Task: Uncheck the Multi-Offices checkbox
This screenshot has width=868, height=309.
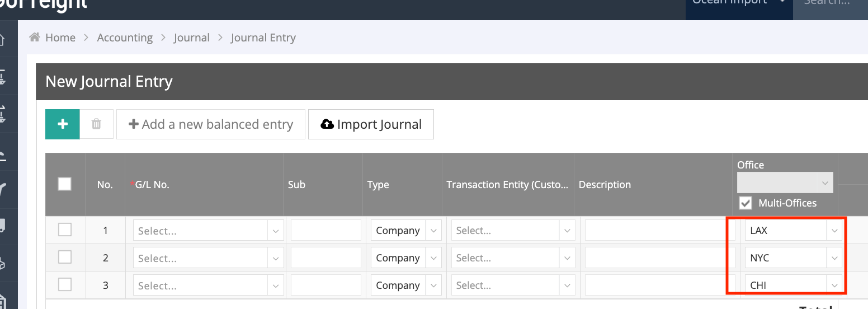Action: [x=746, y=203]
